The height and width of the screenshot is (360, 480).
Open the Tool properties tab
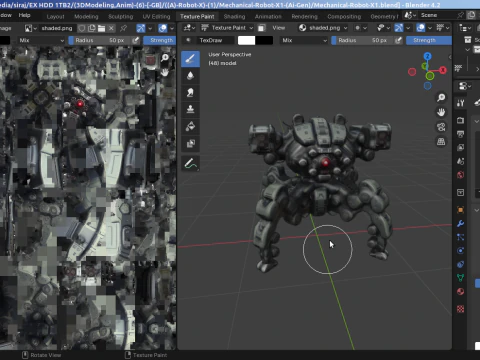pyautogui.click(x=461, y=103)
